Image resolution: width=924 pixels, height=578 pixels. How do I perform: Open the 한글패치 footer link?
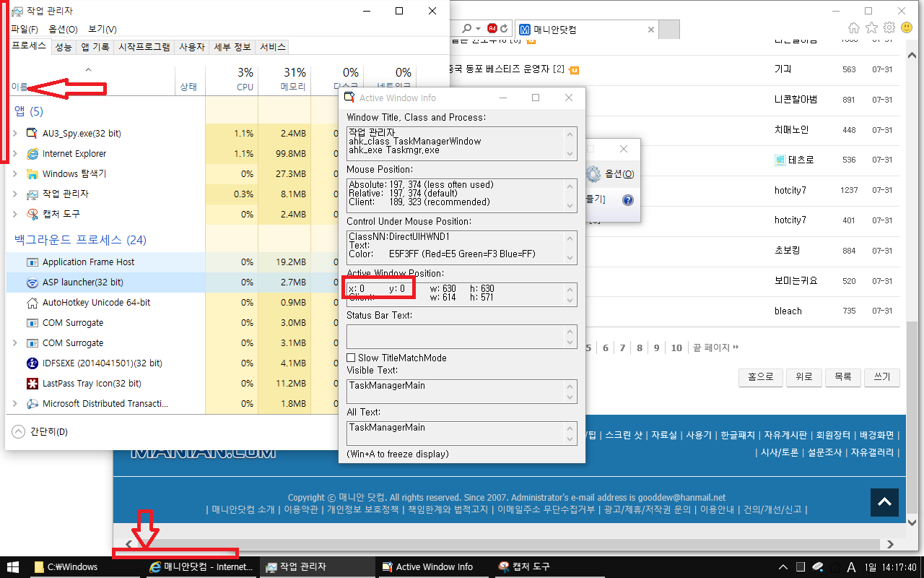pos(738,435)
